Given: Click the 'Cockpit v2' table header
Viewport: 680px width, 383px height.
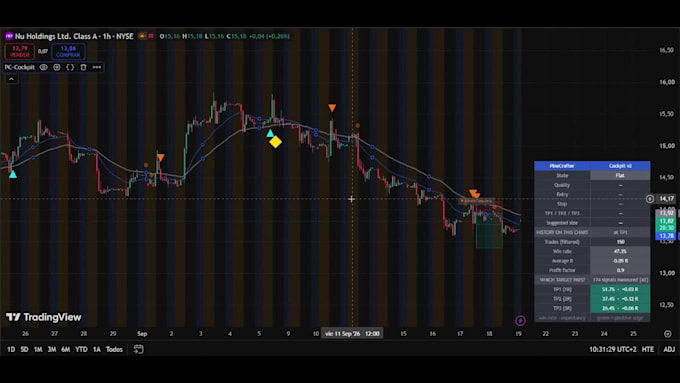Looking at the screenshot, I should [620, 166].
